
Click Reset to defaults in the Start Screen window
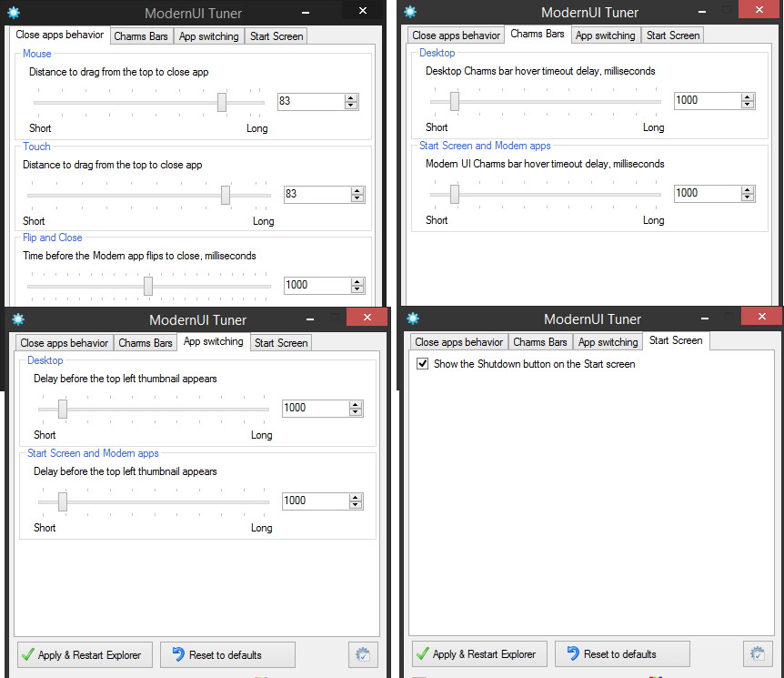(x=622, y=653)
